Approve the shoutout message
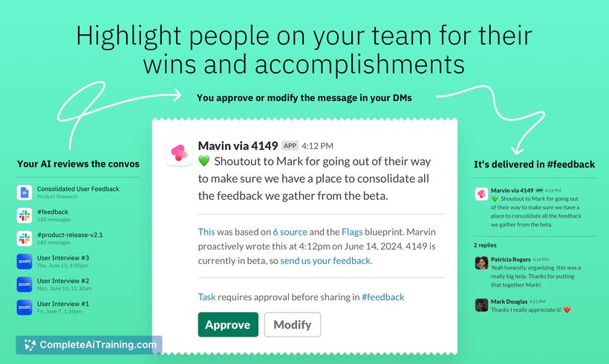 (x=228, y=325)
